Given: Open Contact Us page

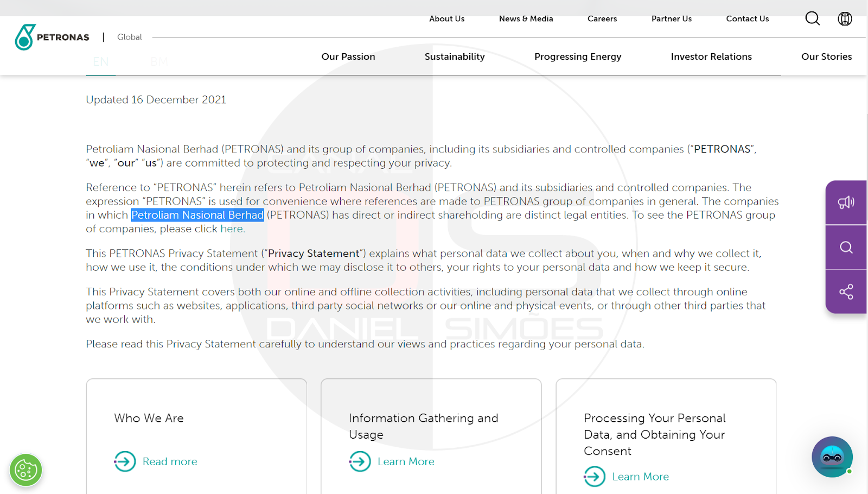Looking at the screenshot, I should point(748,18).
